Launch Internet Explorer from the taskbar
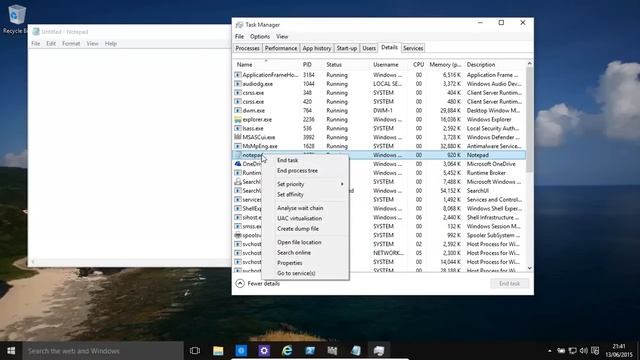Screen dimensions: 640x360 [x=287, y=351]
